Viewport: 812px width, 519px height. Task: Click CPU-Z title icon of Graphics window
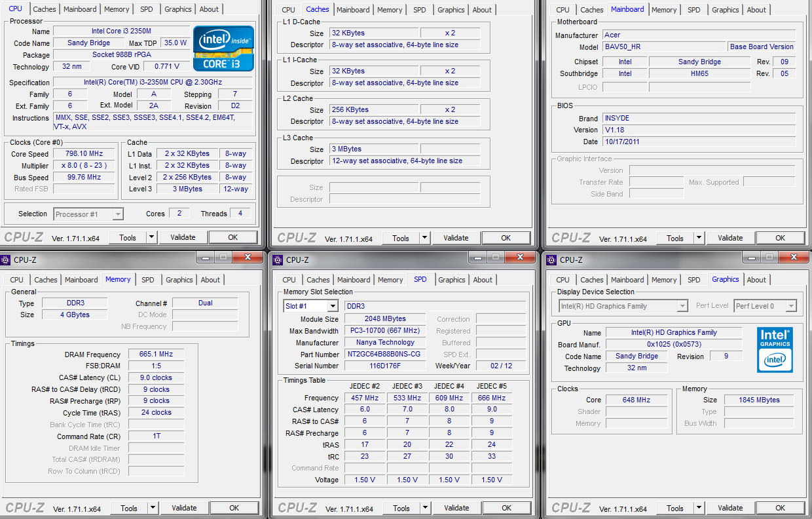point(551,259)
